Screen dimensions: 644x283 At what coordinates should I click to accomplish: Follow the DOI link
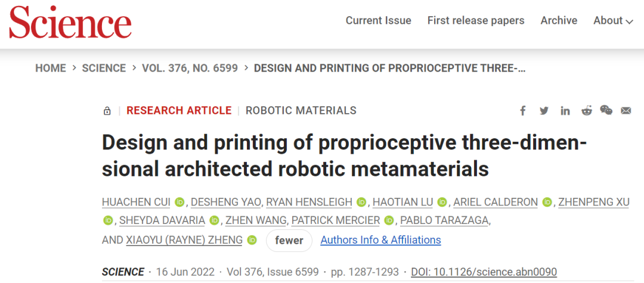click(484, 272)
